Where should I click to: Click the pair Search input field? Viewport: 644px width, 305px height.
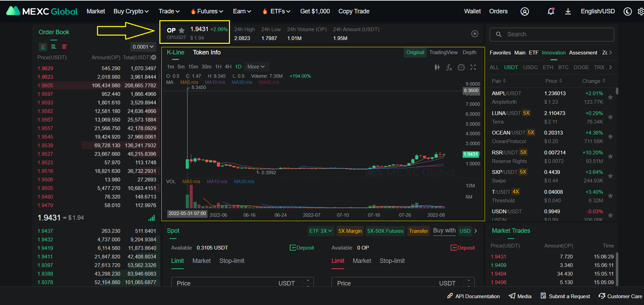552,34
